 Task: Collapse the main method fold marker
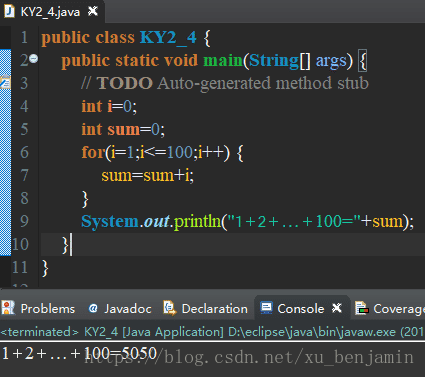click(33, 59)
